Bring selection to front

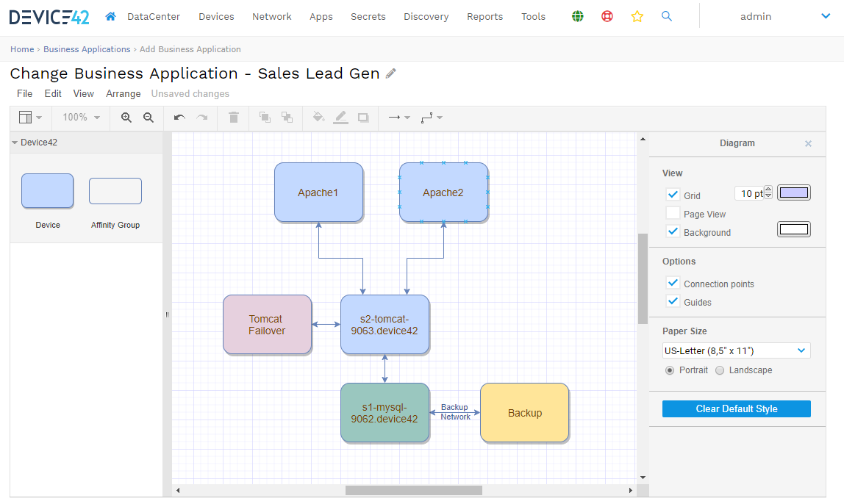(x=265, y=118)
